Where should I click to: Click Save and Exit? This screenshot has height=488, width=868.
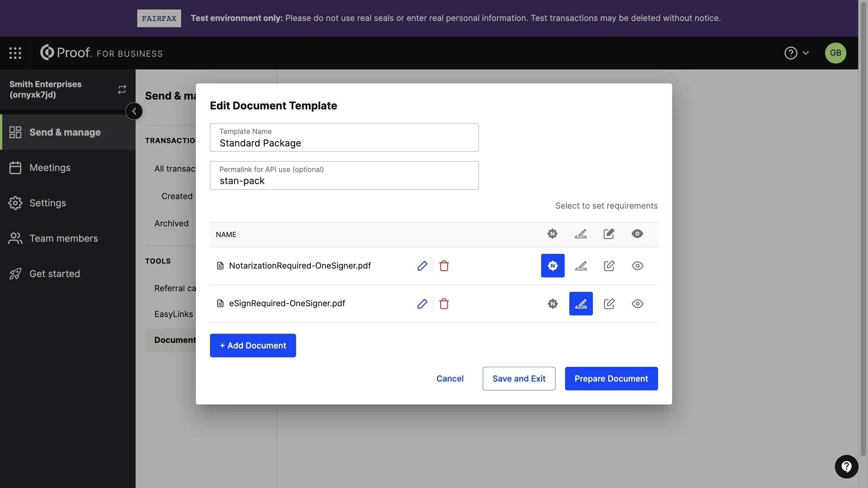point(519,379)
